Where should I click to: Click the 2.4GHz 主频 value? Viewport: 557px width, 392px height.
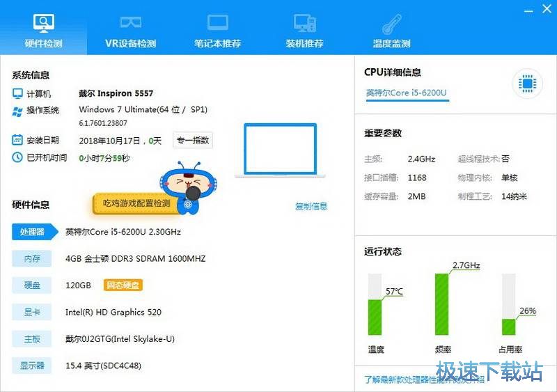click(x=421, y=159)
